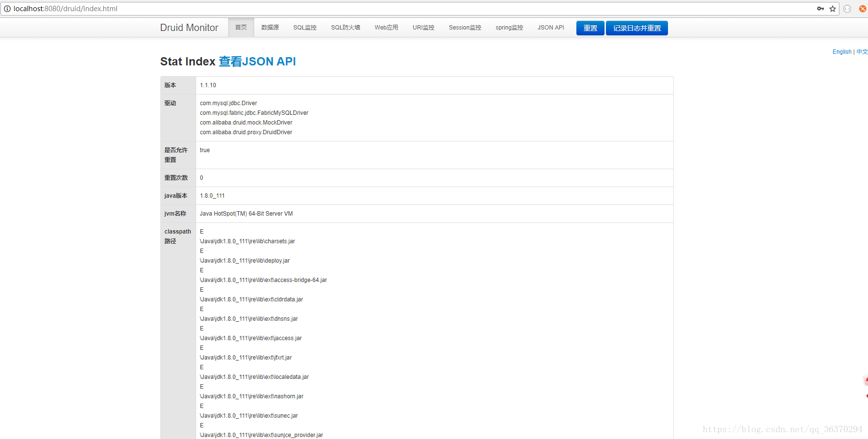The image size is (868, 439).
Task: Click the saved password key icon
Action: click(821, 9)
